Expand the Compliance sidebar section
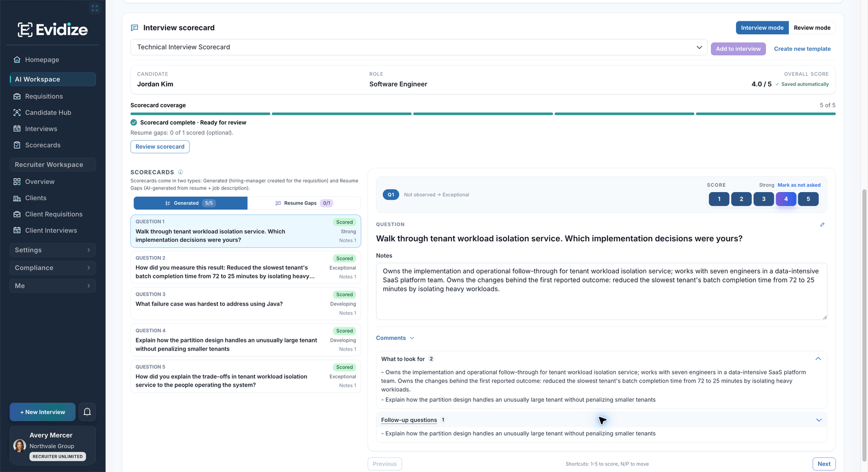Viewport: 868px width, 472px height. pyautogui.click(x=53, y=268)
